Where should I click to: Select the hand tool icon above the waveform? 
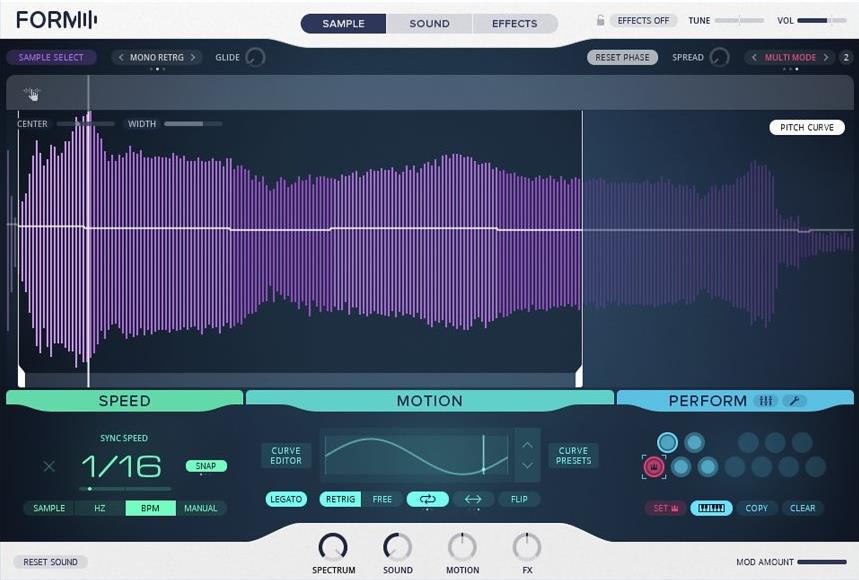tap(31, 93)
